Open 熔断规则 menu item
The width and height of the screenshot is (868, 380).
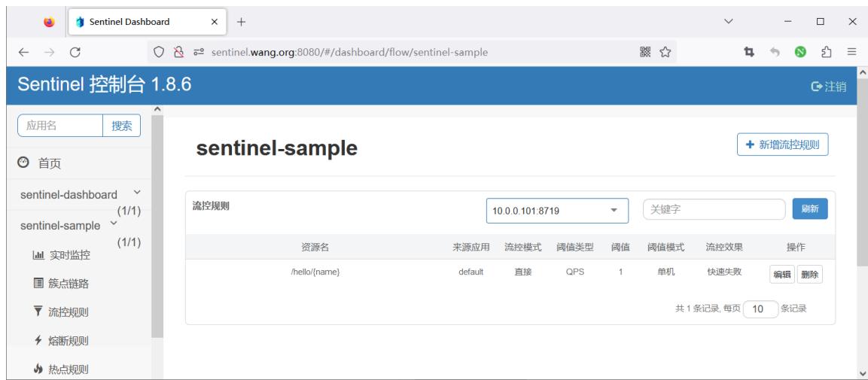pos(69,341)
